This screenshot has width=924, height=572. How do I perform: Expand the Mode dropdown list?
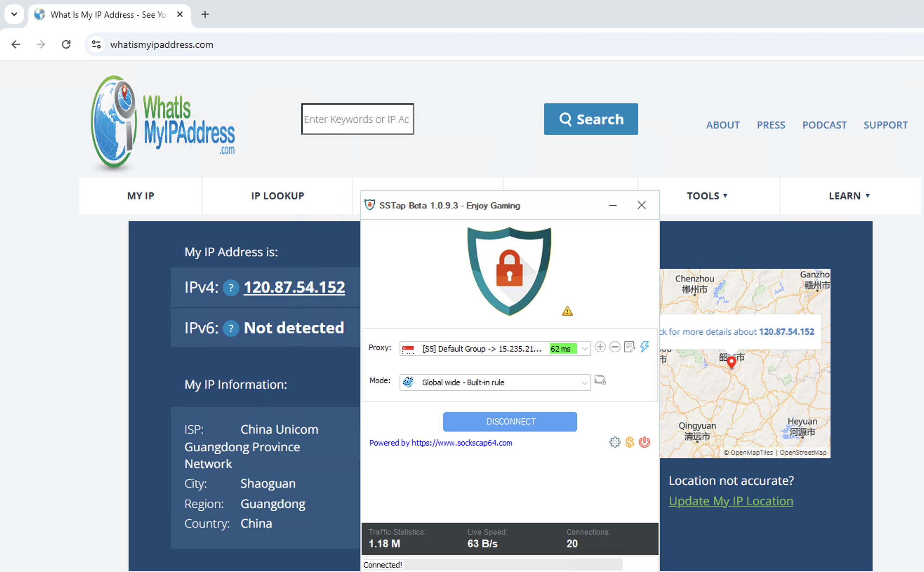[585, 383]
